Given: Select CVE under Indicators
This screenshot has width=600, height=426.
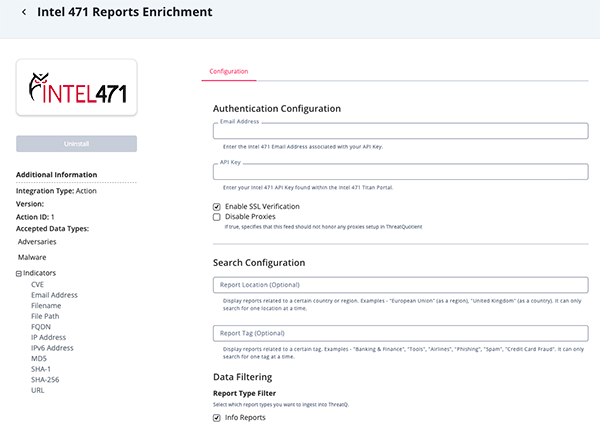Looking at the screenshot, I should [x=38, y=284].
